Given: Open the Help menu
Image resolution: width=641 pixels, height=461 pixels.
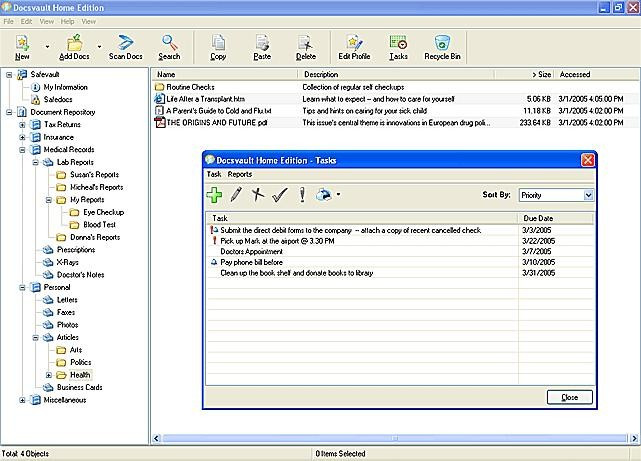Looking at the screenshot, I should pyautogui.click(x=67, y=21).
